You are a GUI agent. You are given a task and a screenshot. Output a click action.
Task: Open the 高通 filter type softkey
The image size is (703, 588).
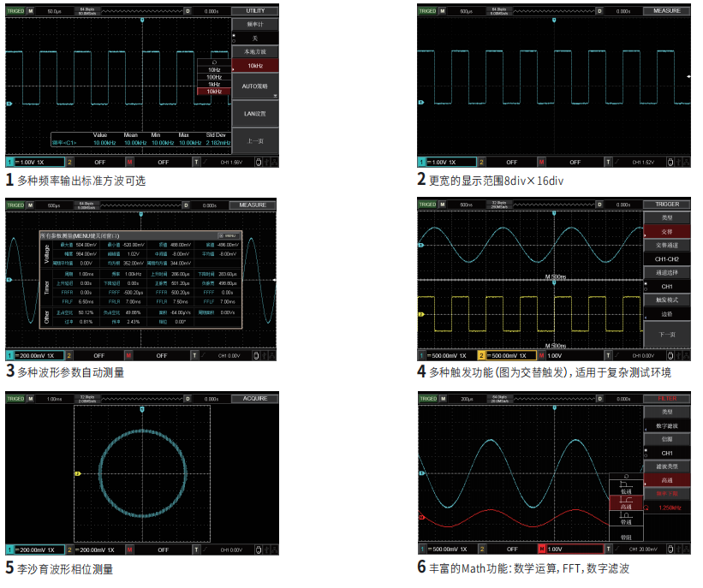point(667,480)
